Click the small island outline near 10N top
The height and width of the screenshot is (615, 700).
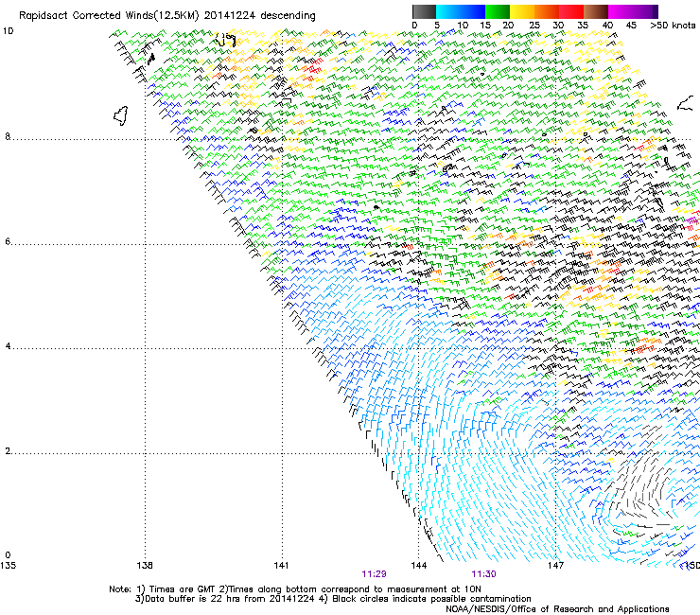pyautogui.click(x=225, y=40)
